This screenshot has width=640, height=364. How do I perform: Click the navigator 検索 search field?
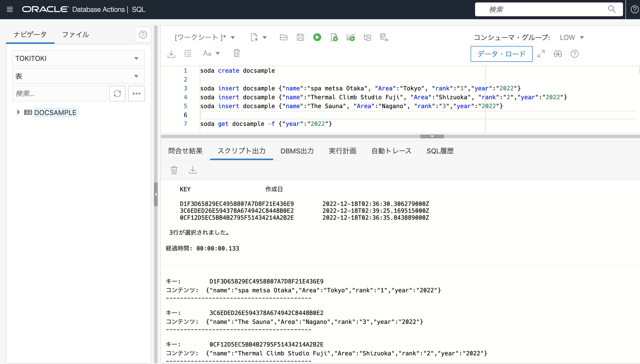[x=59, y=94]
